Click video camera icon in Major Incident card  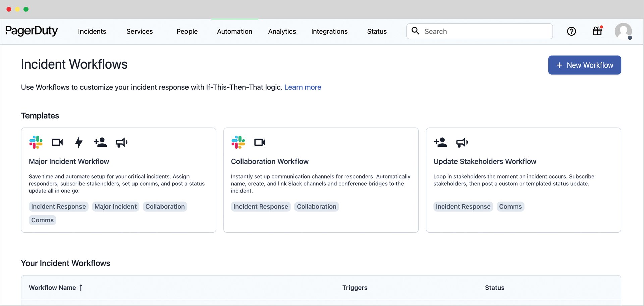(57, 142)
